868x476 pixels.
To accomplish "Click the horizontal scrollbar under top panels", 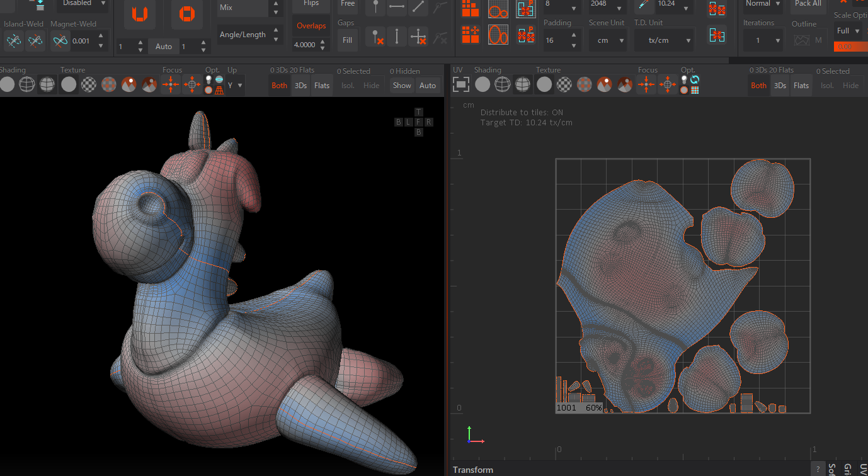I will tap(364, 60).
